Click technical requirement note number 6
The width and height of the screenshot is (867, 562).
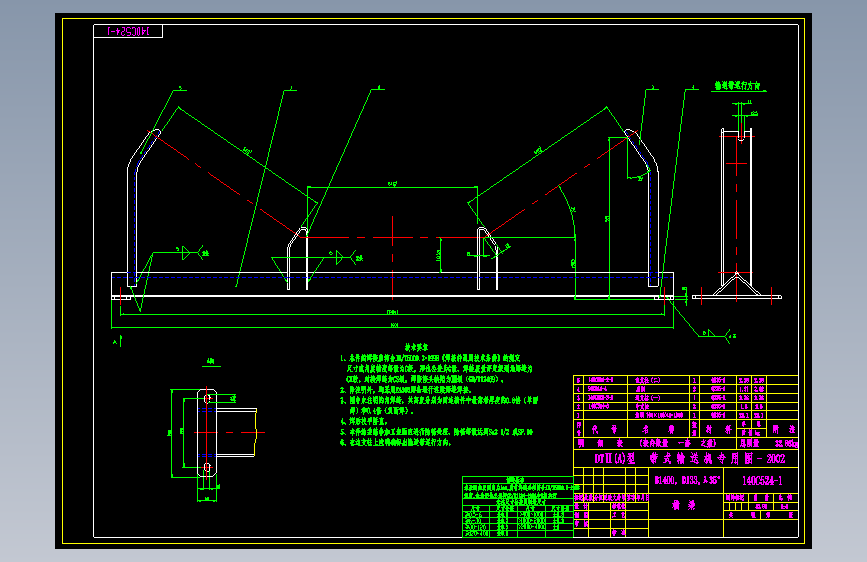396,443
